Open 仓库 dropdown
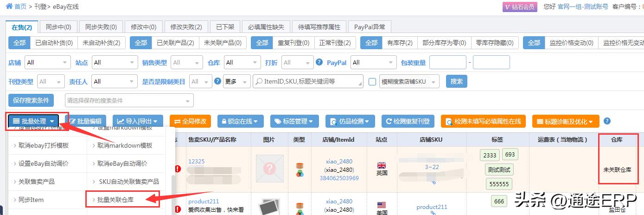This screenshot has height=215, width=644. click(x=242, y=62)
